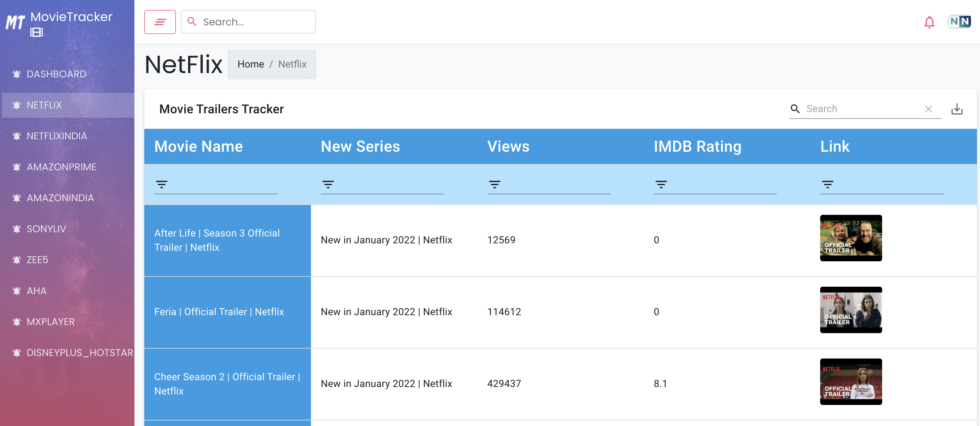980x426 pixels.
Task: Click the alarm icon beside MXPlayer
Action: click(17, 322)
